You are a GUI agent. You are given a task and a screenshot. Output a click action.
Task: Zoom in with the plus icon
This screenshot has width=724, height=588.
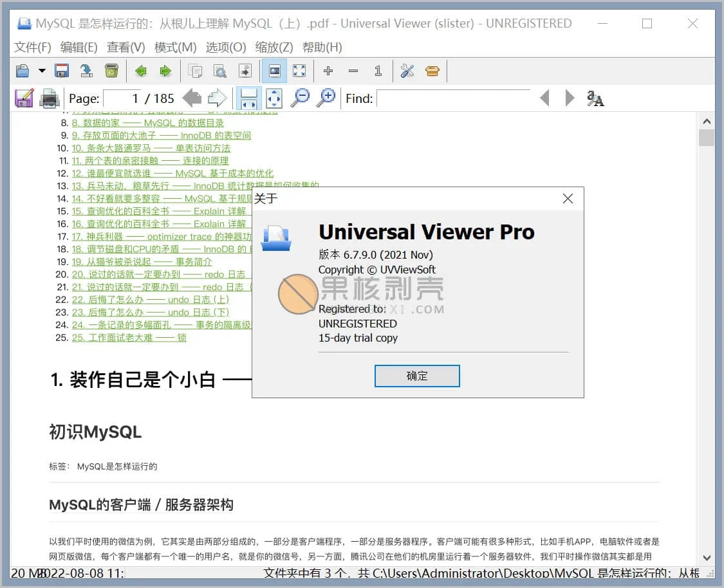(328, 71)
